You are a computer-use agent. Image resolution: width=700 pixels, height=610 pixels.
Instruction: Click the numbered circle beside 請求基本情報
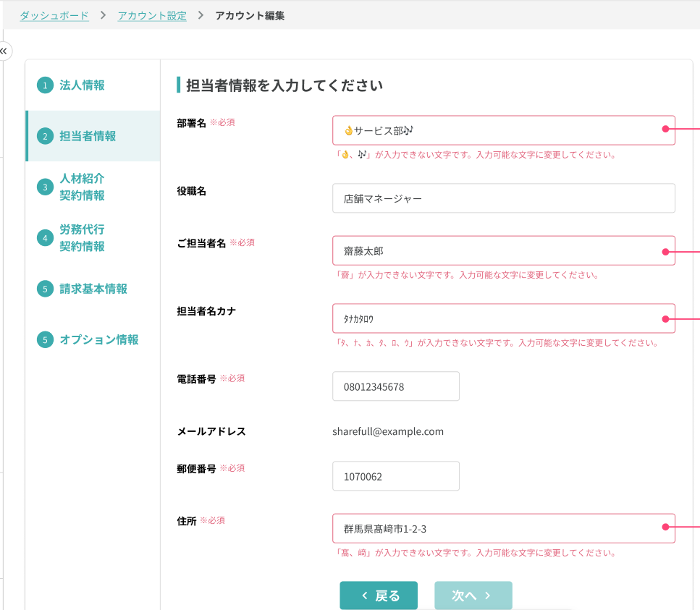pos(45,289)
